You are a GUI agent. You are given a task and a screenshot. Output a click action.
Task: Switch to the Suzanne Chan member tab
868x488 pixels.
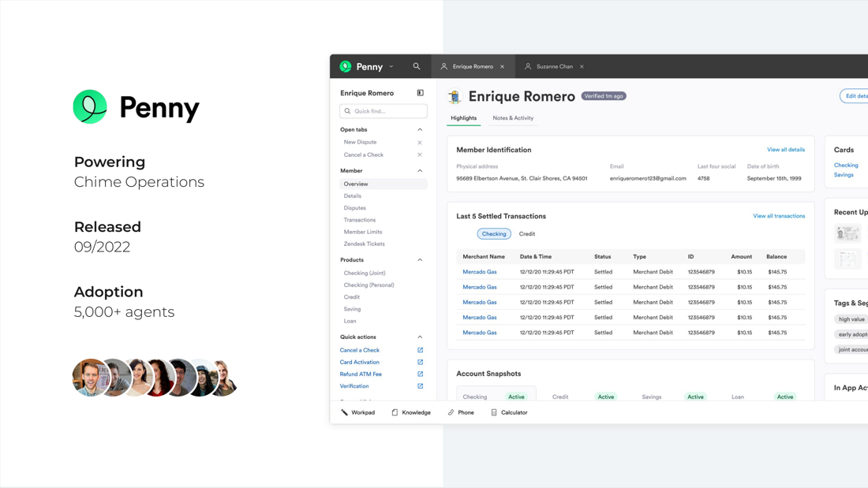tap(554, 66)
